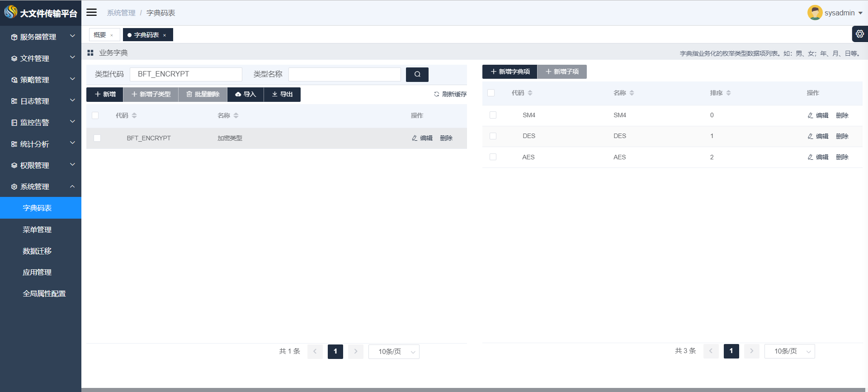Open the settings gear icon
This screenshot has height=392, width=868.
(859, 34)
